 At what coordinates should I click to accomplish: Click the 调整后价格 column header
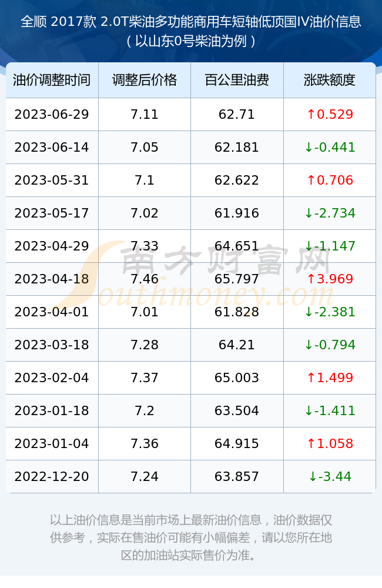tap(145, 80)
